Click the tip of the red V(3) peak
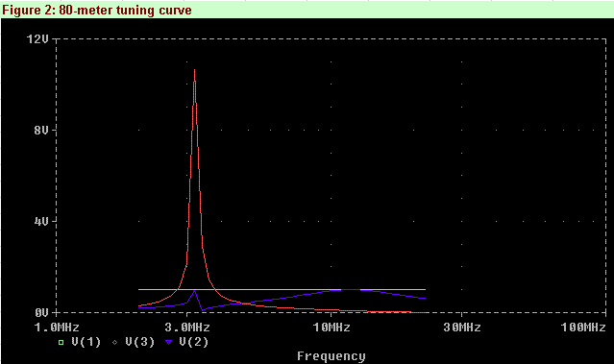Image resolution: width=614 pixels, height=364 pixels. [x=195, y=70]
